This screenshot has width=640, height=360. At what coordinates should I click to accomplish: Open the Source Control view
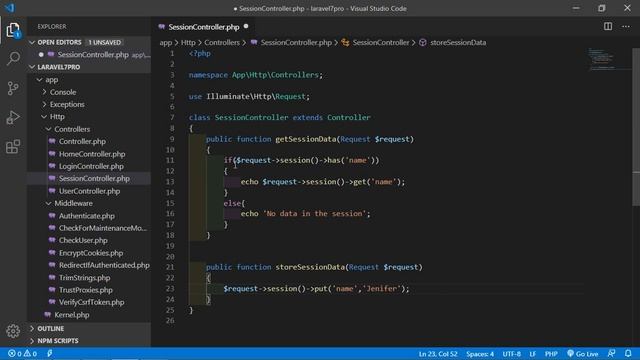point(13,88)
